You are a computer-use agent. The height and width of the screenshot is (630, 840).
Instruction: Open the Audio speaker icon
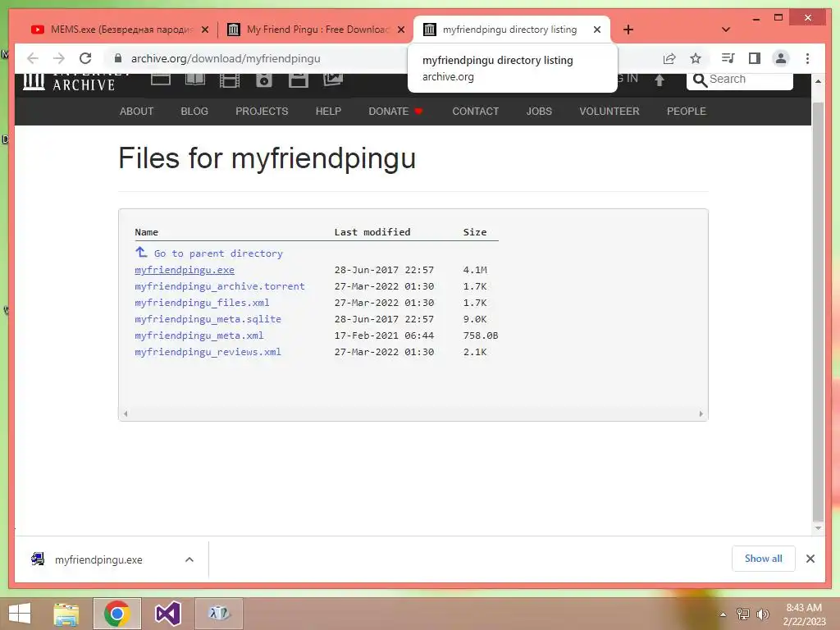(x=264, y=80)
